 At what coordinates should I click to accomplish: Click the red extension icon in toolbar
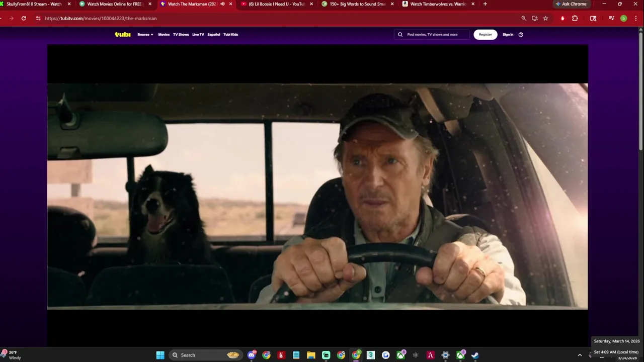[562, 19]
